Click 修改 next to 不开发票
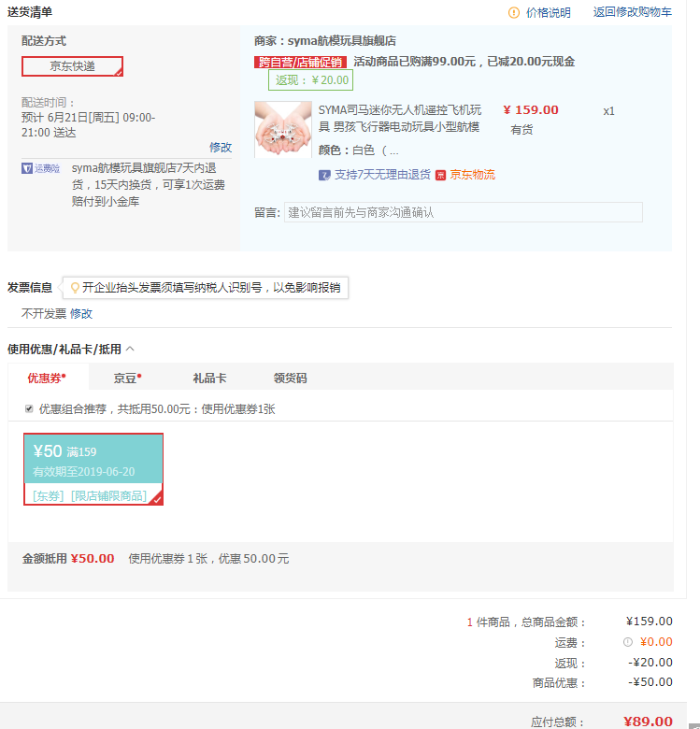This screenshot has width=700, height=729. [81, 314]
